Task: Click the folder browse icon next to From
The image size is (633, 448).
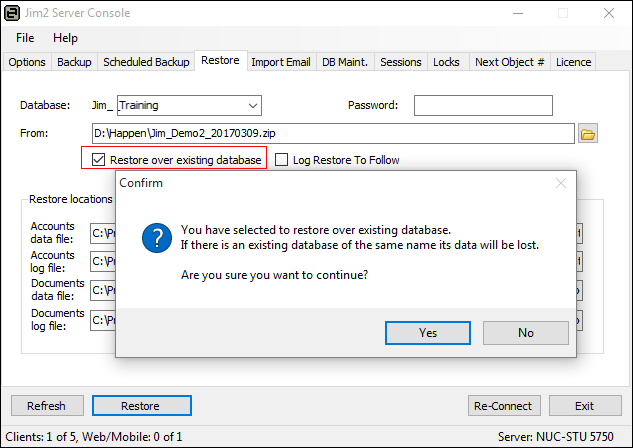Action: pos(588,134)
